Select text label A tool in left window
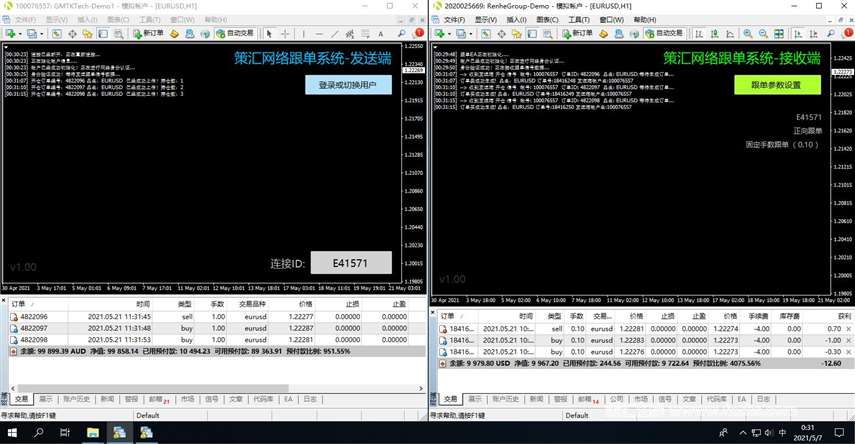This screenshot has width=855, height=444. pos(381,34)
